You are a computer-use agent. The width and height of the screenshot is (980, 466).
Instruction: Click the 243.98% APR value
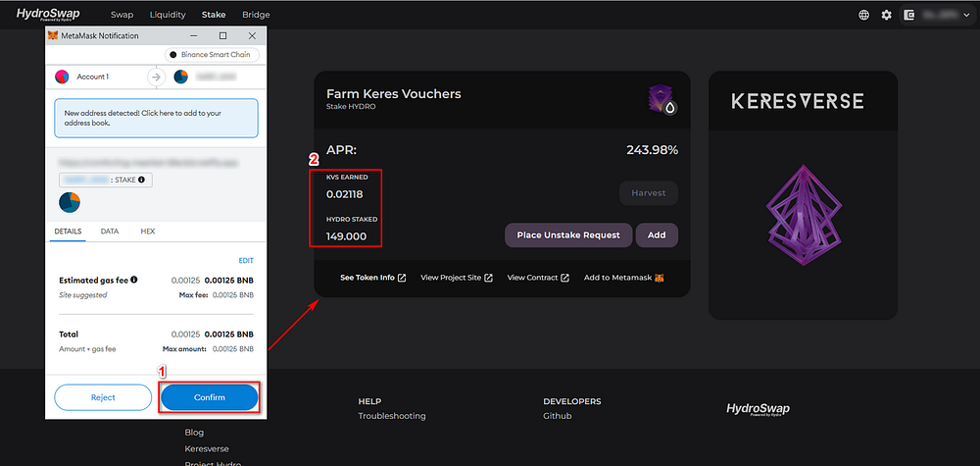tap(652, 150)
